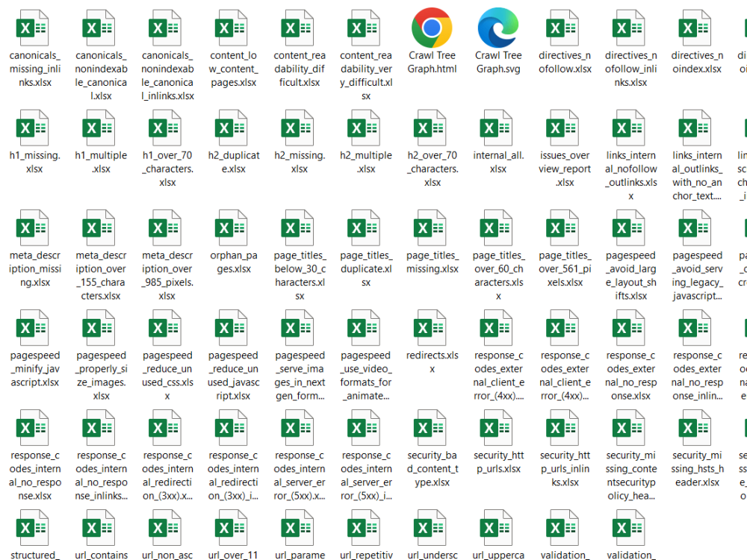The height and width of the screenshot is (560, 747).
Task: Select the structured_ file icon
Action: [x=33, y=528]
